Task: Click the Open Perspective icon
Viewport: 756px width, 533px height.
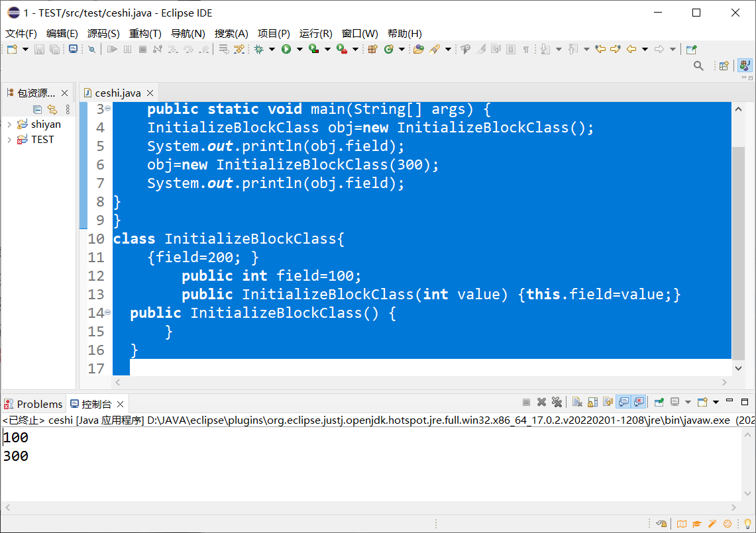Action: click(x=724, y=66)
